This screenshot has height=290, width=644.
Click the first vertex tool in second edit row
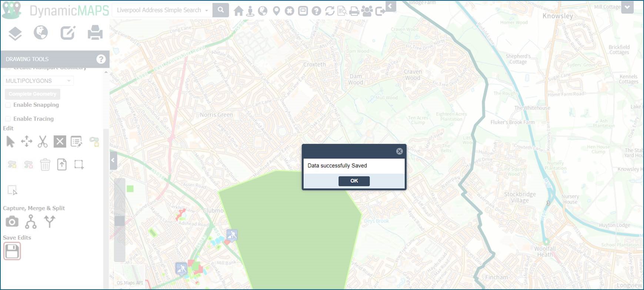12,165
